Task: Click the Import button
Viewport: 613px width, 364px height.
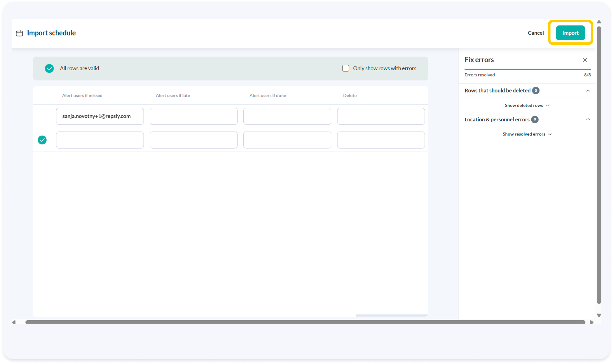Action: pyautogui.click(x=570, y=33)
